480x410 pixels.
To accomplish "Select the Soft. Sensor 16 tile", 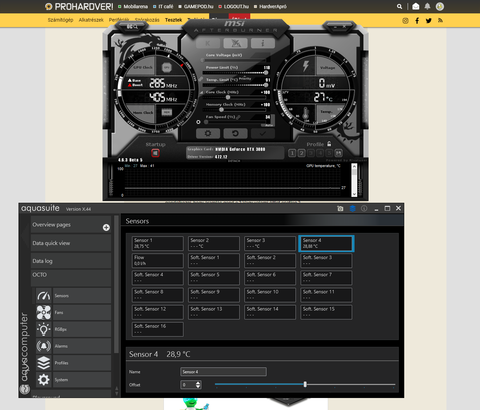I will pos(158,329).
